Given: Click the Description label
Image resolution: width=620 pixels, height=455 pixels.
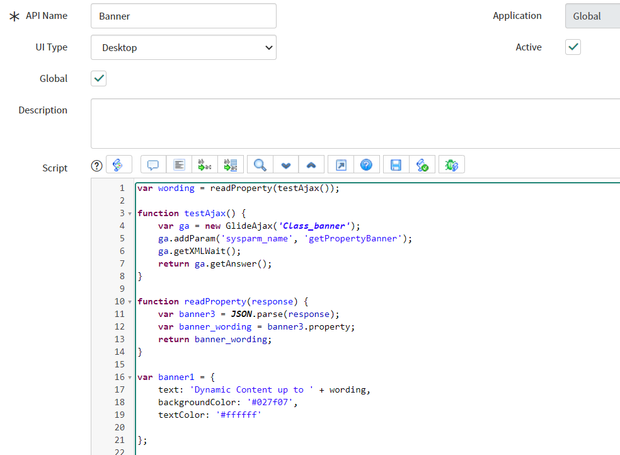Looking at the screenshot, I should click(x=43, y=110).
